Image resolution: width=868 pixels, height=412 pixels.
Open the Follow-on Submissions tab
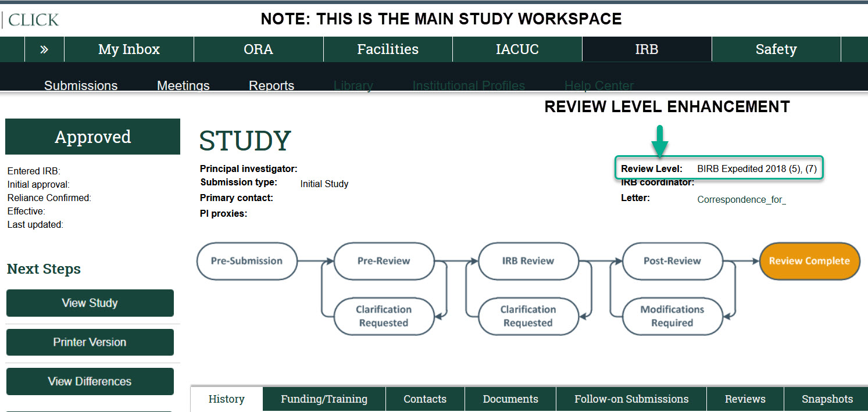(x=631, y=399)
